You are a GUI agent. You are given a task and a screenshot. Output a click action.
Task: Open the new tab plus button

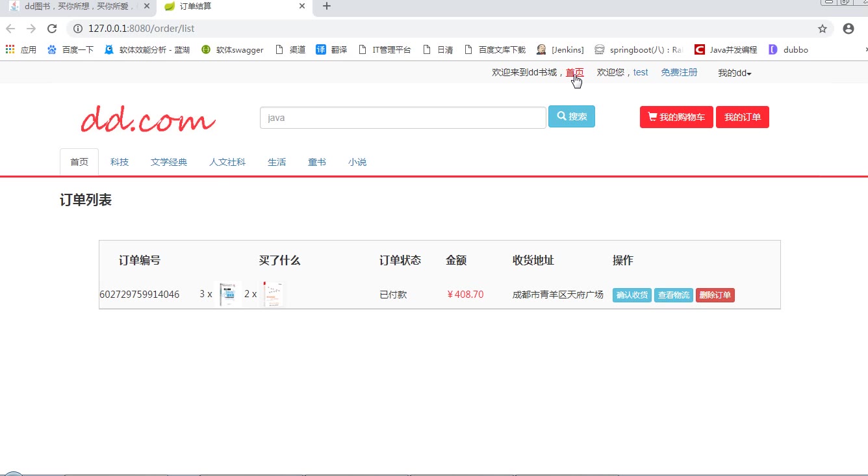coord(327,7)
